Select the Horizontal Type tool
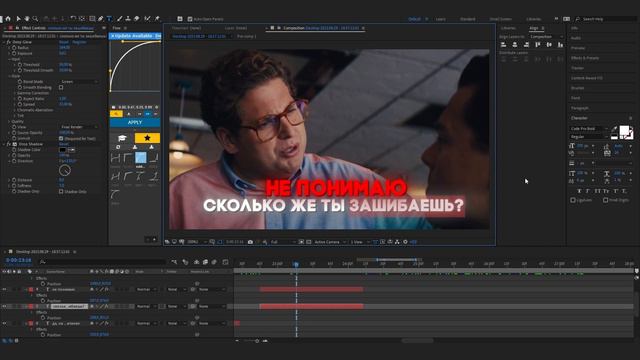 109,19
